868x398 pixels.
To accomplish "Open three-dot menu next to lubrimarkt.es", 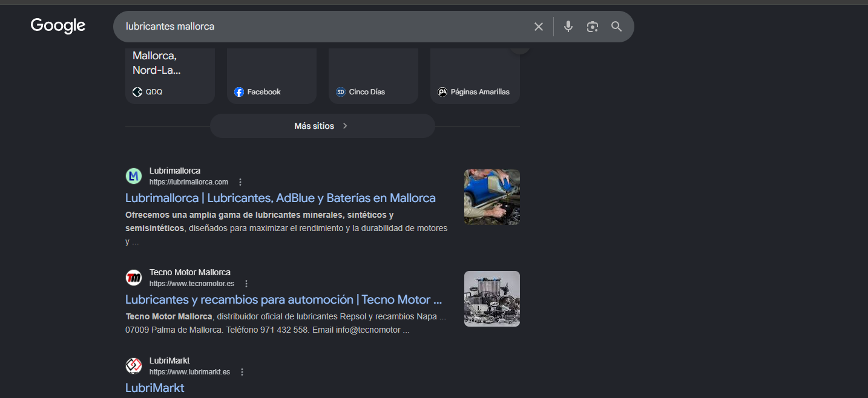I will 242,372.
